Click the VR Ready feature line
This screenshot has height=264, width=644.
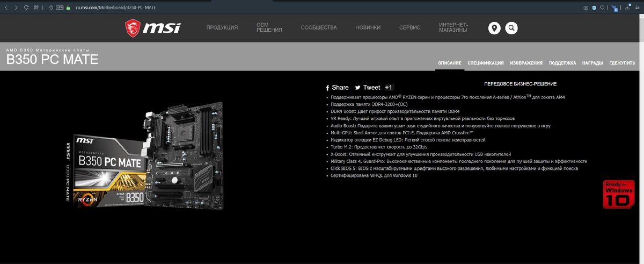(423, 118)
